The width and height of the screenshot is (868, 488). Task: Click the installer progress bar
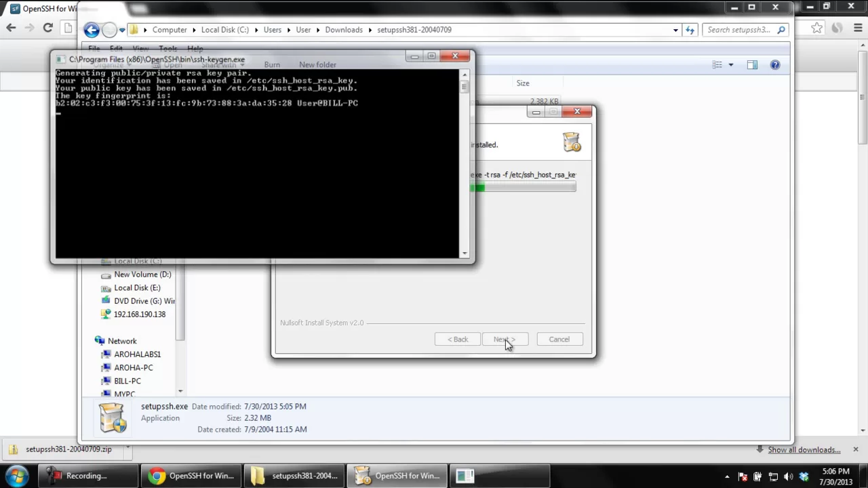[x=523, y=187]
